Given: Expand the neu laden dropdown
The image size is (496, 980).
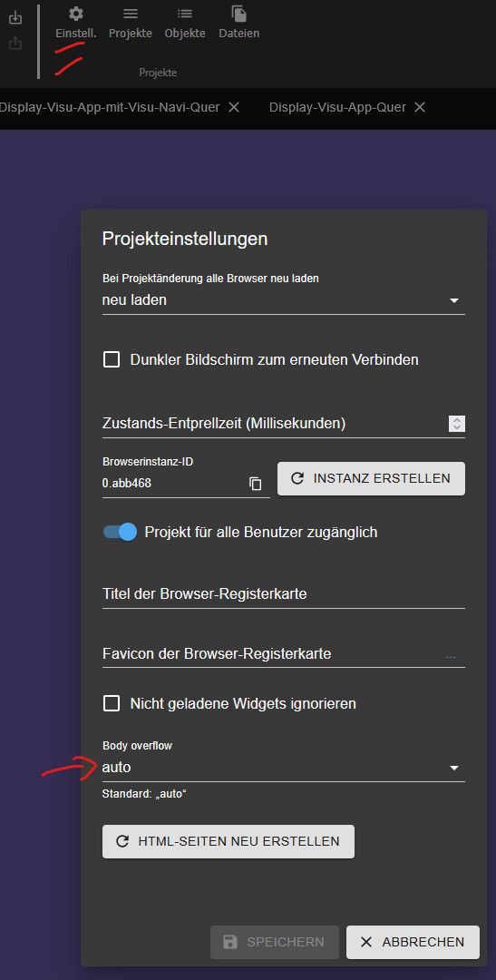Looking at the screenshot, I should point(284,300).
